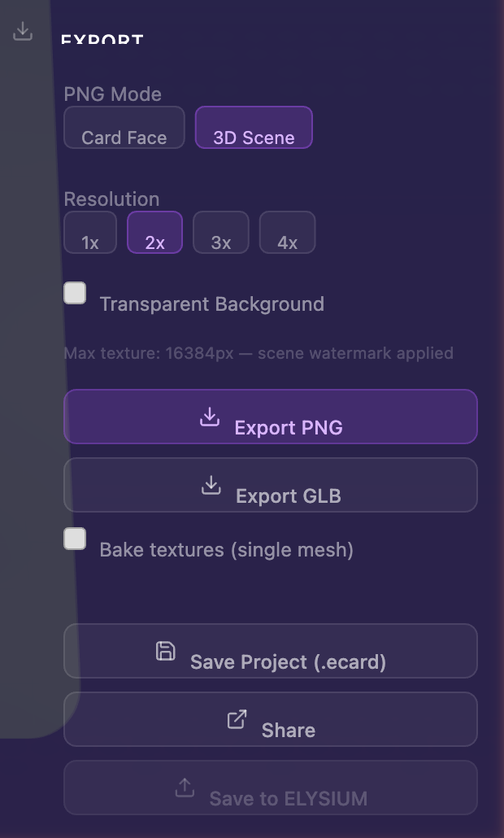The width and height of the screenshot is (504, 838).
Task: Select 1x resolution
Action: tap(89, 232)
